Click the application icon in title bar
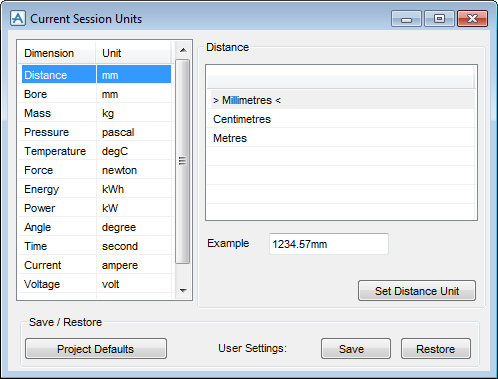 pyautogui.click(x=17, y=18)
